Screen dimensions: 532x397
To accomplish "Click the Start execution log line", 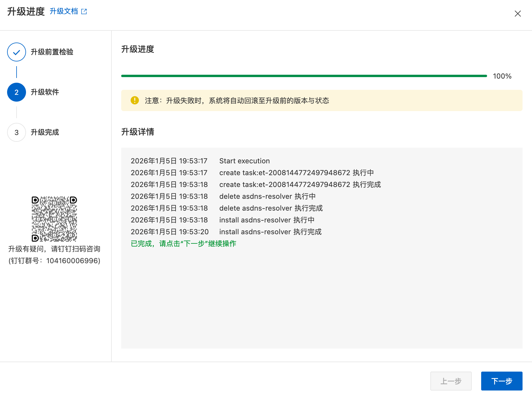I will (244, 161).
